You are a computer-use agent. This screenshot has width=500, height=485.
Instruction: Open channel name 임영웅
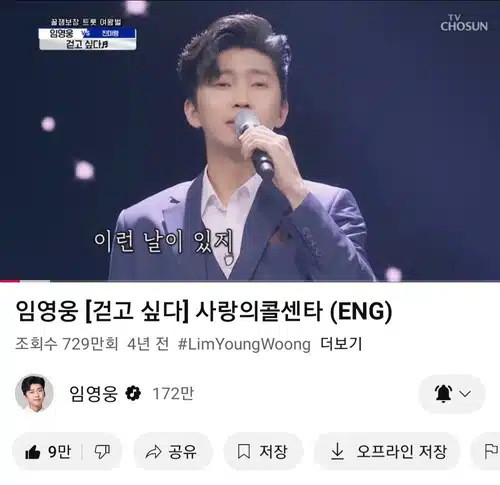coord(93,394)
